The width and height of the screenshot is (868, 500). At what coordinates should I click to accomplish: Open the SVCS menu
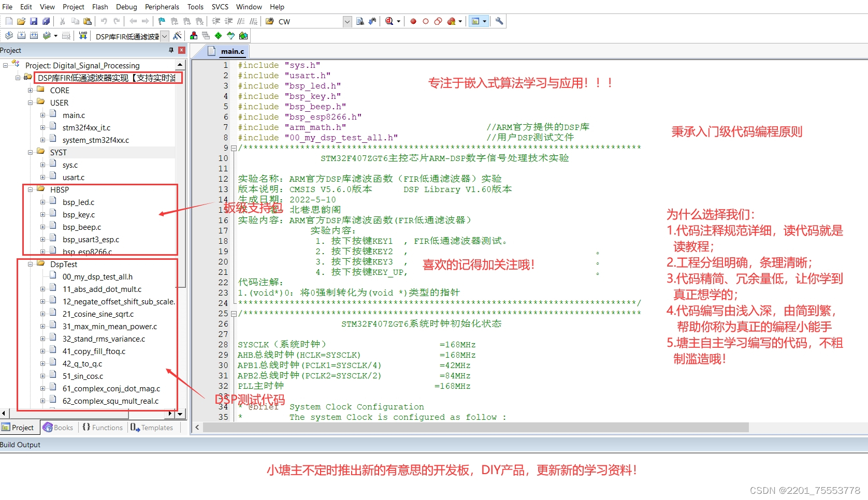point(220,7)
